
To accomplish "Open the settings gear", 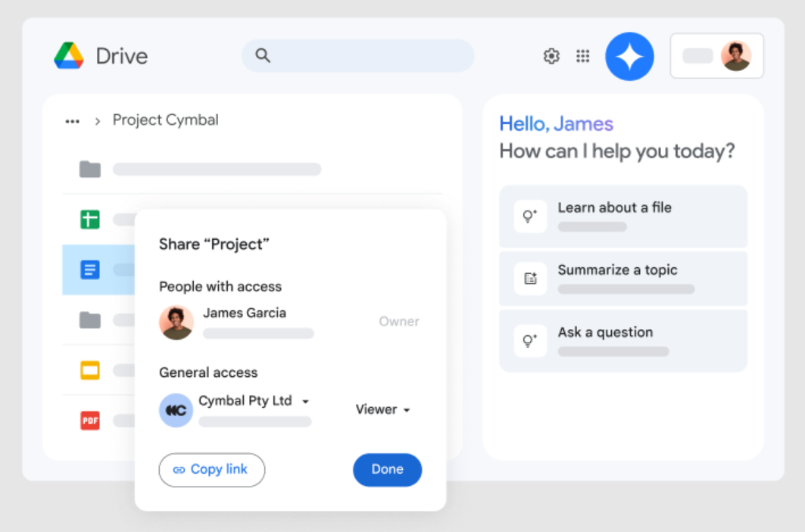I will click(x=551, y=56).
